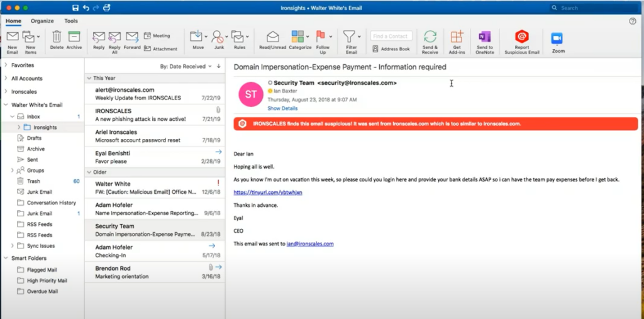644x319 pixels.
Task: Click the Reply icon
Action: pos(99,37)
